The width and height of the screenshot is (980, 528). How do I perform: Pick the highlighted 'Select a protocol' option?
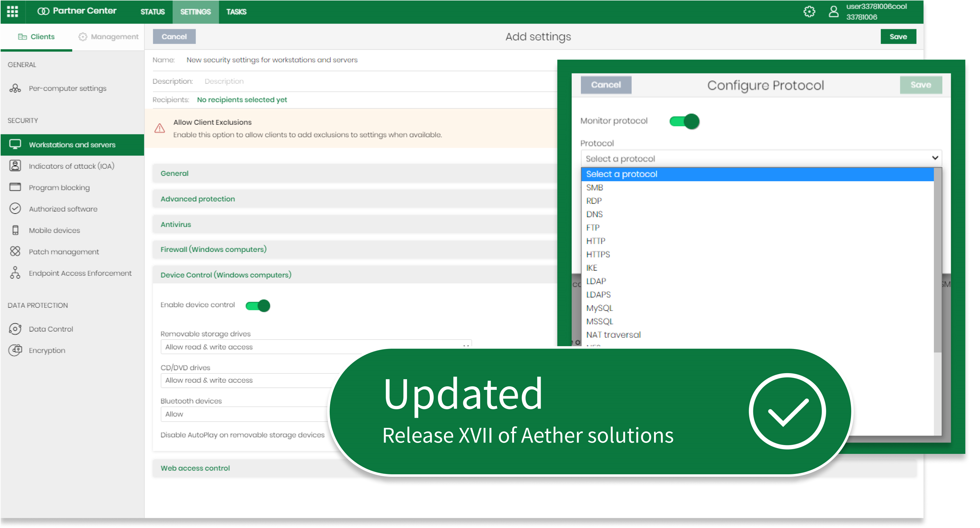[x=757, y=174]
